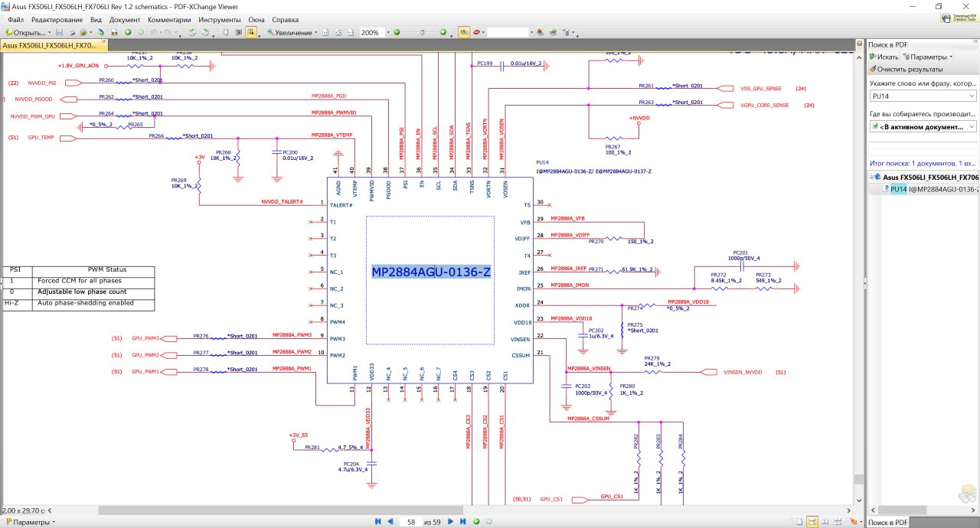Open Параметры menu in status bar
980x528 pixels.
(x=31, y=522)
